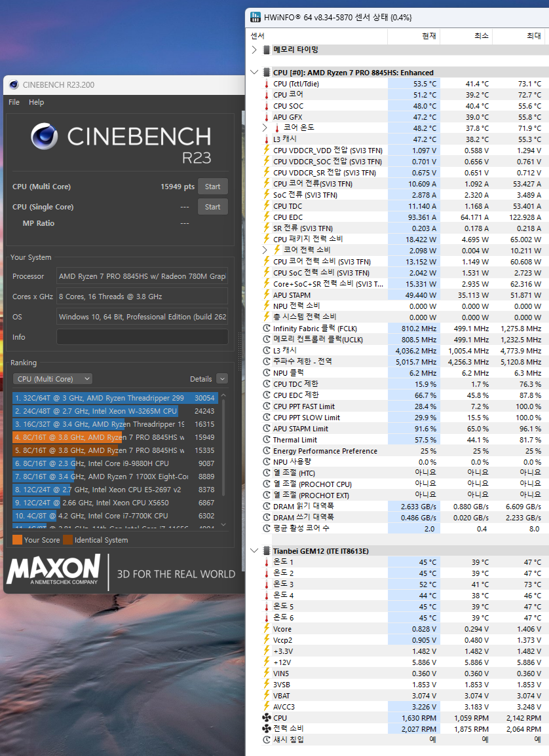
Task: Click fan icon beside CPU RPM row
Action: (266, 717)
